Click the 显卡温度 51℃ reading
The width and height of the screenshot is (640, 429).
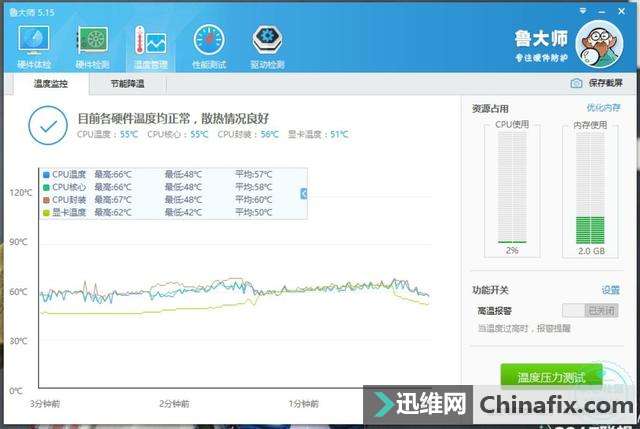[x=318, y=134]
